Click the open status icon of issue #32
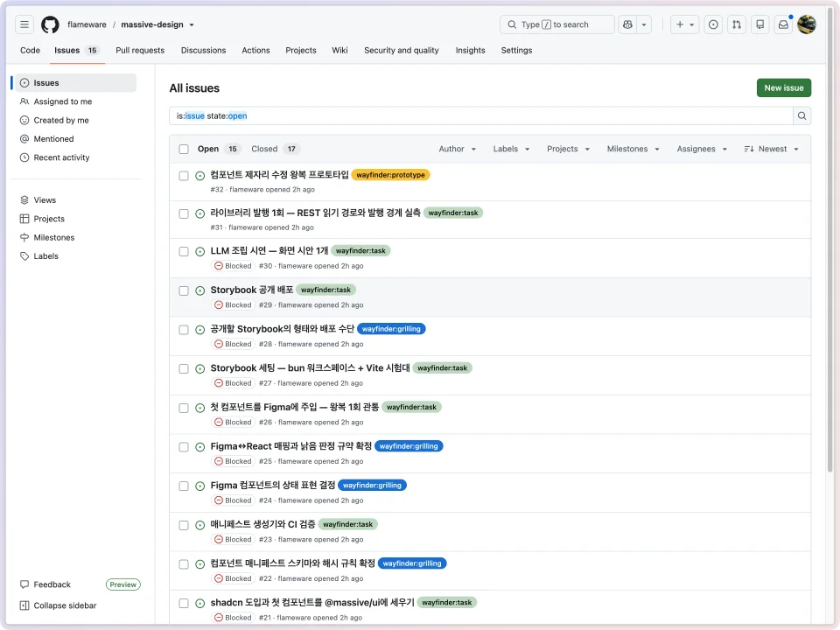 pos(199,176)
